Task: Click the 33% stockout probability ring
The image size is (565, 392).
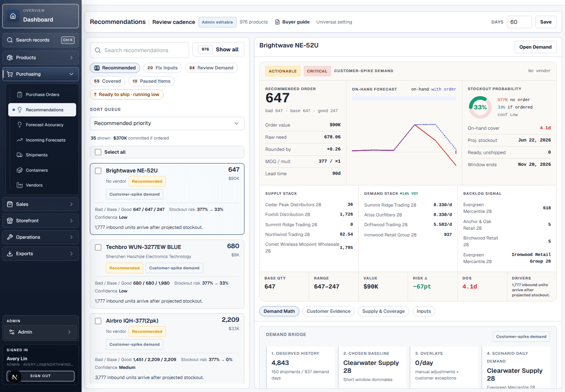Action: click(x=480, y=107)
